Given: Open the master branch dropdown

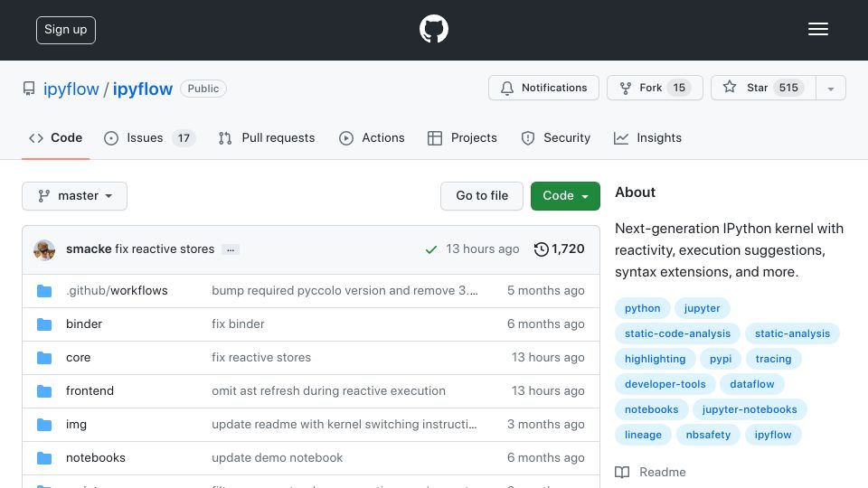Looking at the screenshot, I should (75, 196).
